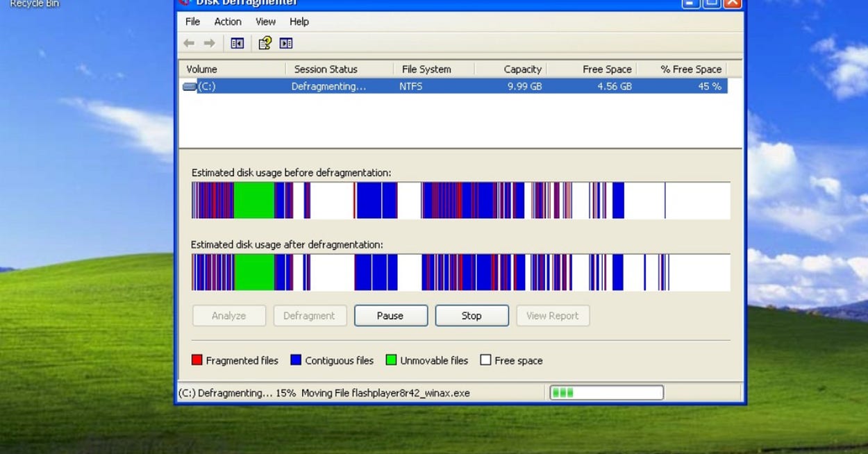
Task: Click the 45 % free space value
Action: tap(710, 87)
